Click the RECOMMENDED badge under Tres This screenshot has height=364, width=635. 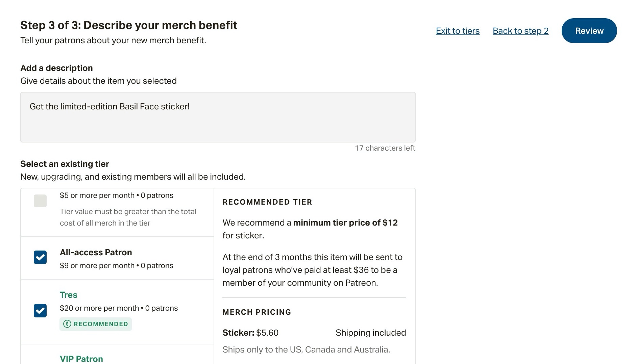(96, 324)
